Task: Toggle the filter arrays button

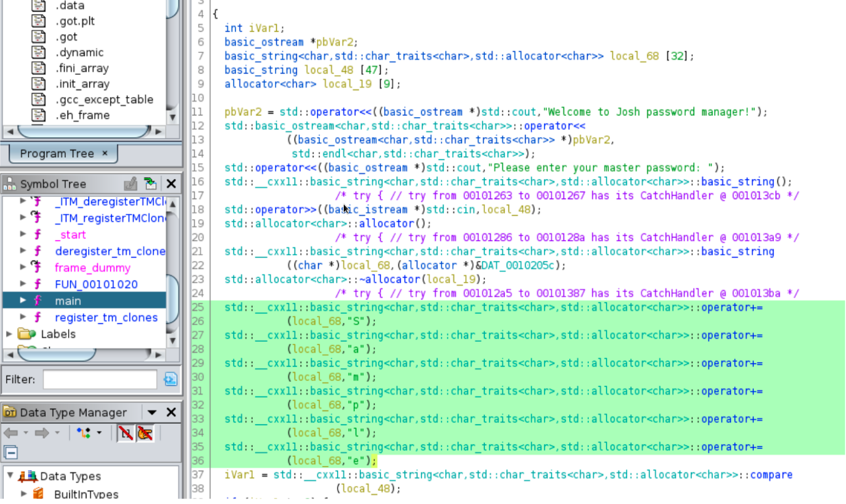Action: pyautogui.click(x=126, y=433)
